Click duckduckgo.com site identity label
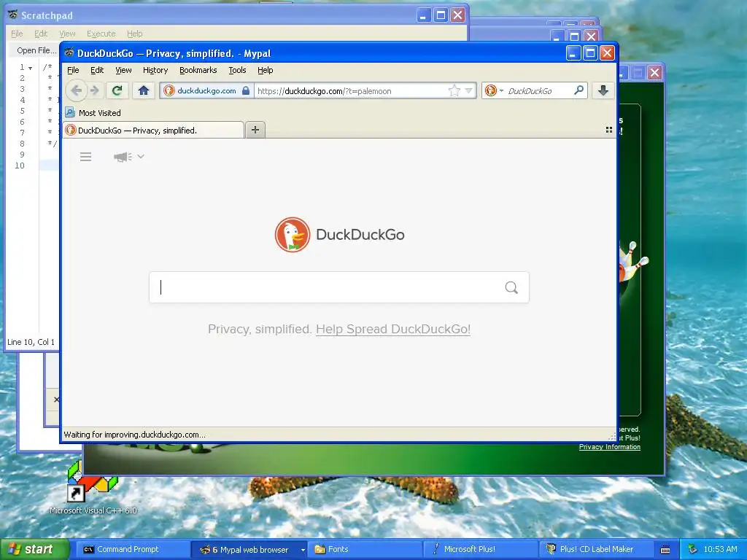Image resolution: width=747 pixels, height=560 pixels. pos(206,90)
